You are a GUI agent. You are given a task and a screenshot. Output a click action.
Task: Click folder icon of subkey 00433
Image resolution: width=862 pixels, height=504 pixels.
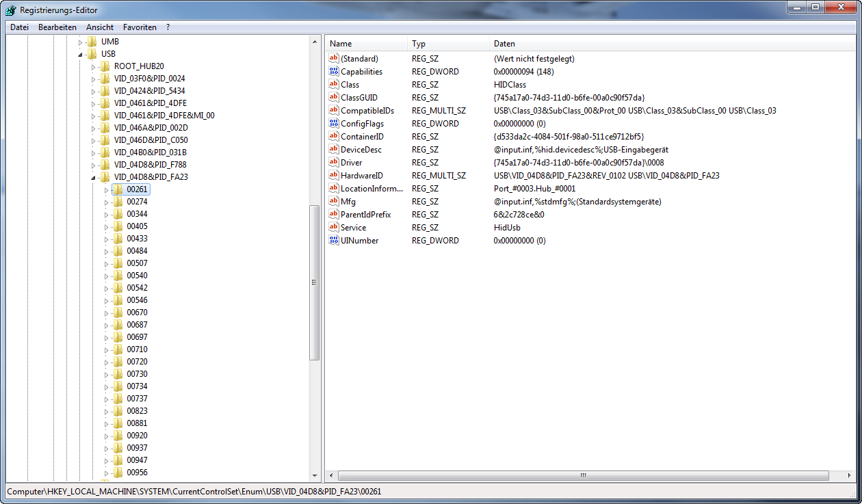pos(118,239)
